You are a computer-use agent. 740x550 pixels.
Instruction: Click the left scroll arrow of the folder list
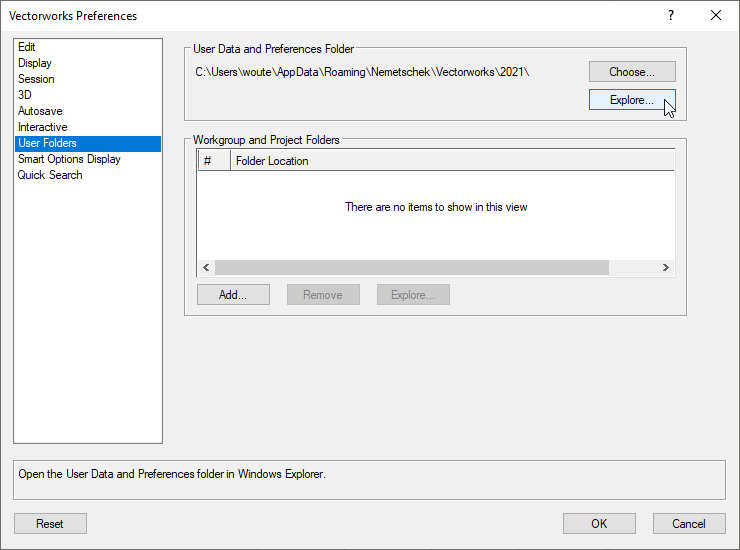[x=206, y=267]
